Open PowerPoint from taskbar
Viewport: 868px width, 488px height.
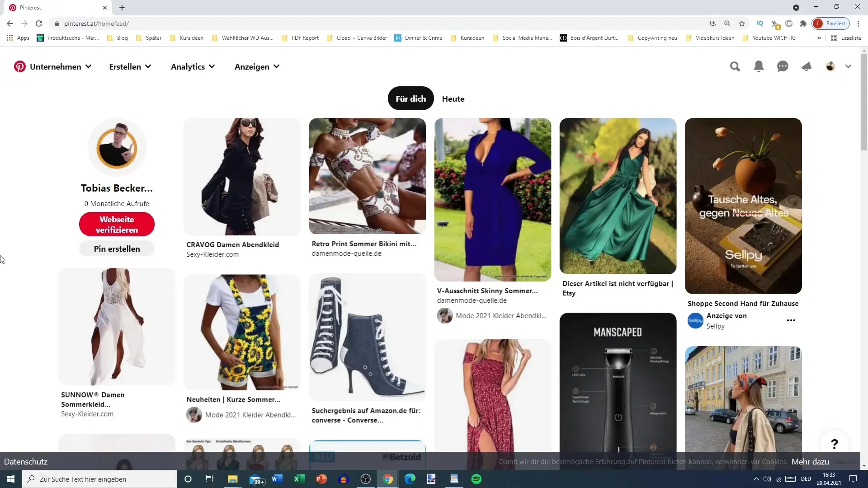321,479
